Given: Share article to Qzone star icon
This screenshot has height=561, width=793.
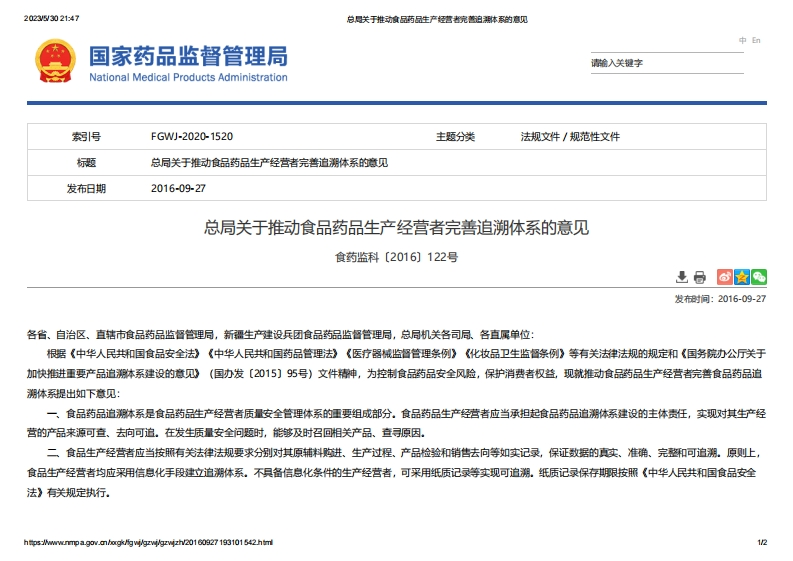Looking at the screenshot, I should pyautogui.click(x=742, y=277).
